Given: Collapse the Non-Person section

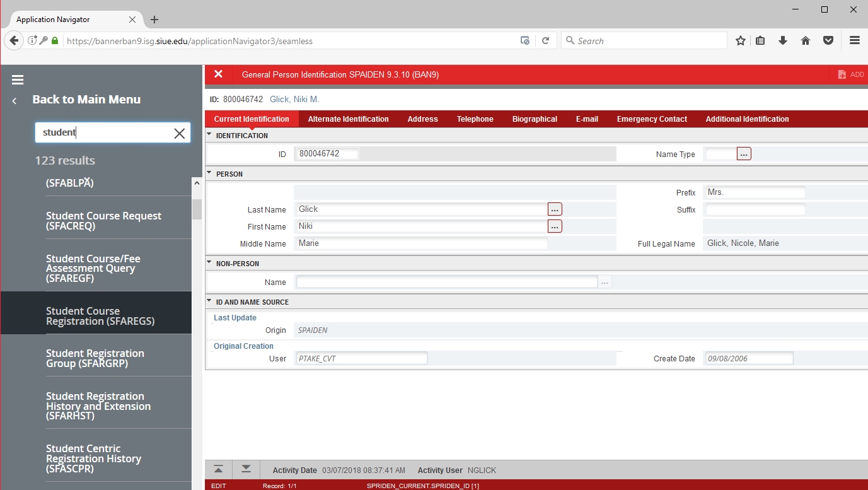Looking at the screenshot, I should (x=210, y=263).
